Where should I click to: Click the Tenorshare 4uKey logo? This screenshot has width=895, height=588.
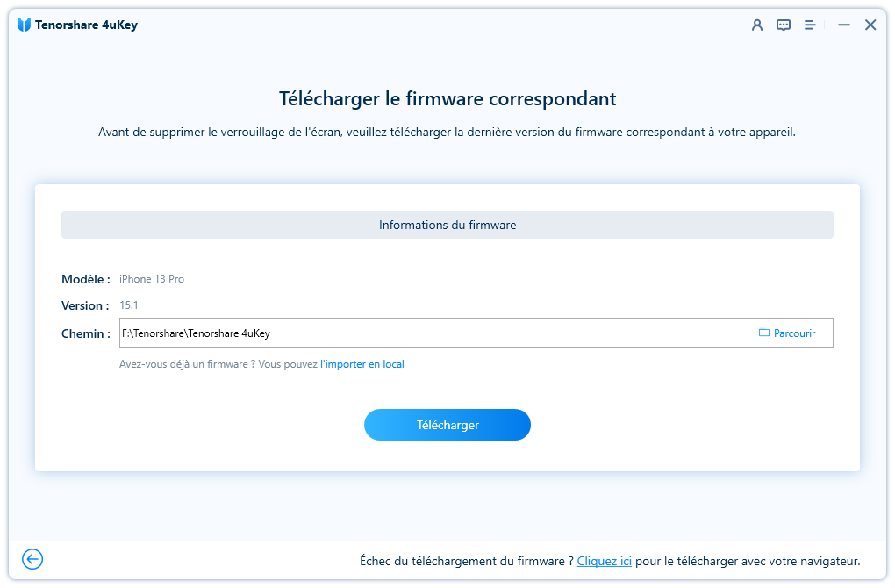coord(24,25)
